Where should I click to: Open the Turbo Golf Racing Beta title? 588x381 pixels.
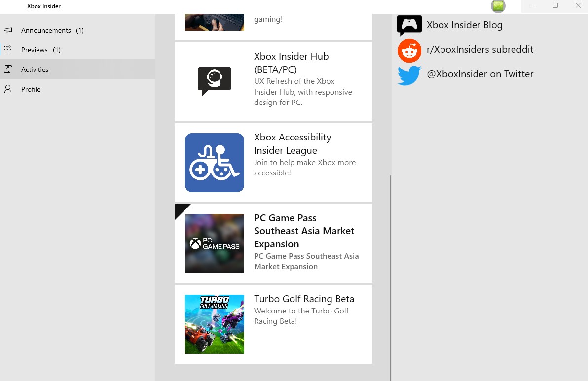pyautogui.click(x=304, y=299)
